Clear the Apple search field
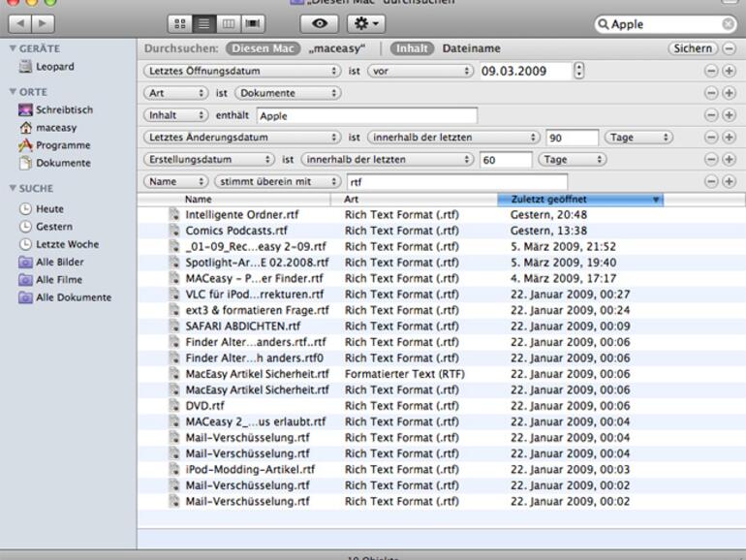The image size is (746, 560). tap(728, 24)
